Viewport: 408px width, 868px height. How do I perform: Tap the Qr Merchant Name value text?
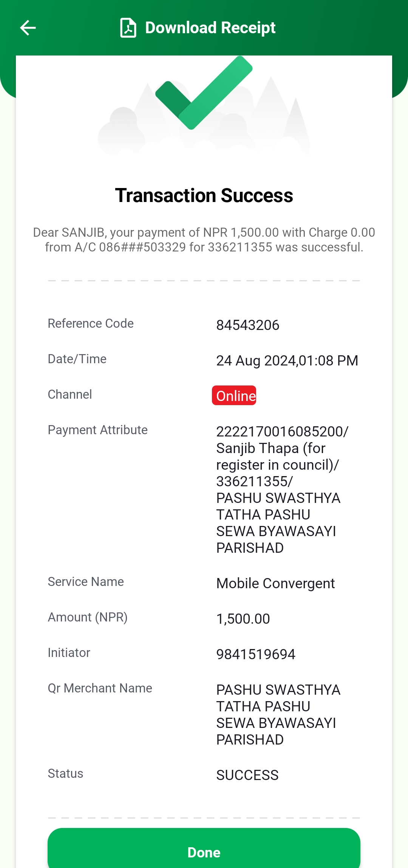[278, 715]
